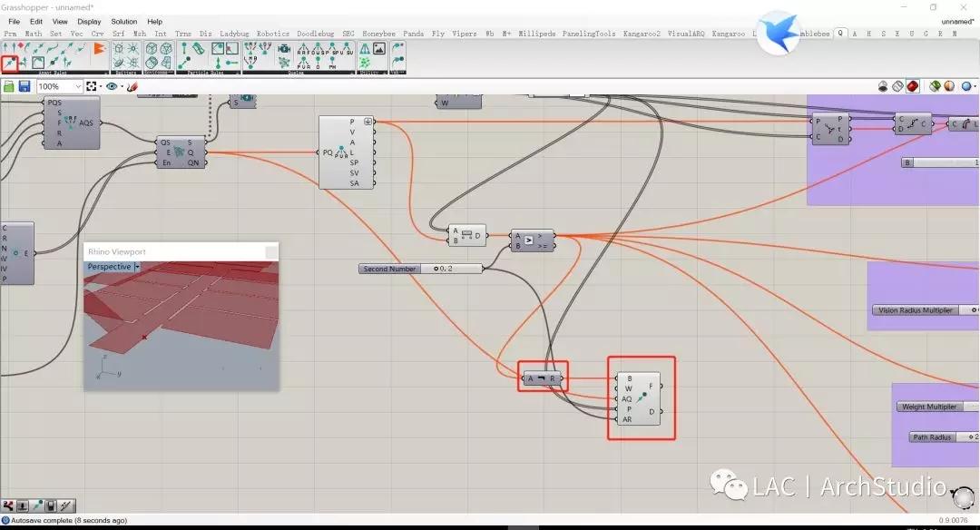
Task: Toggle the wireframe preview mode icon
Action: pos(897,86)
